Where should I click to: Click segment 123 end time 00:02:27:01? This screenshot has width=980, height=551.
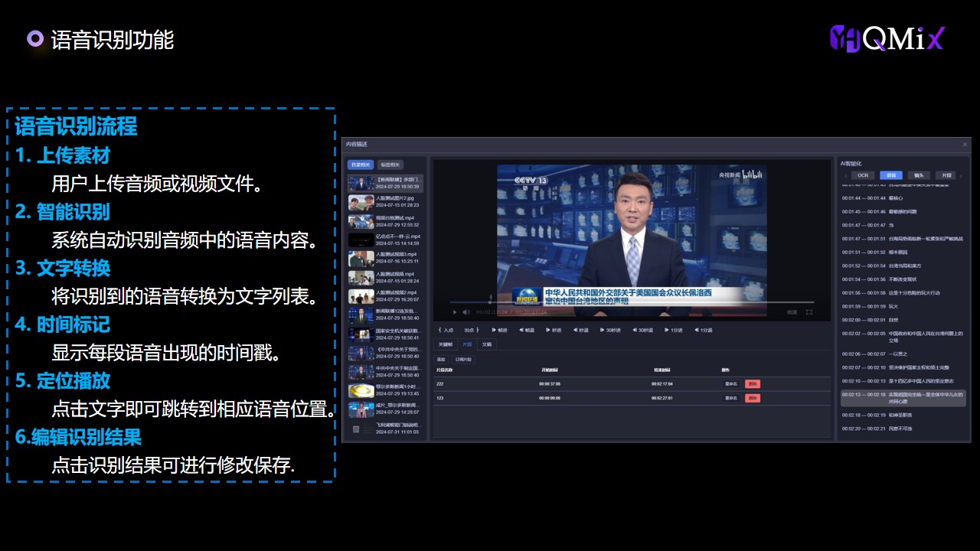661,398
